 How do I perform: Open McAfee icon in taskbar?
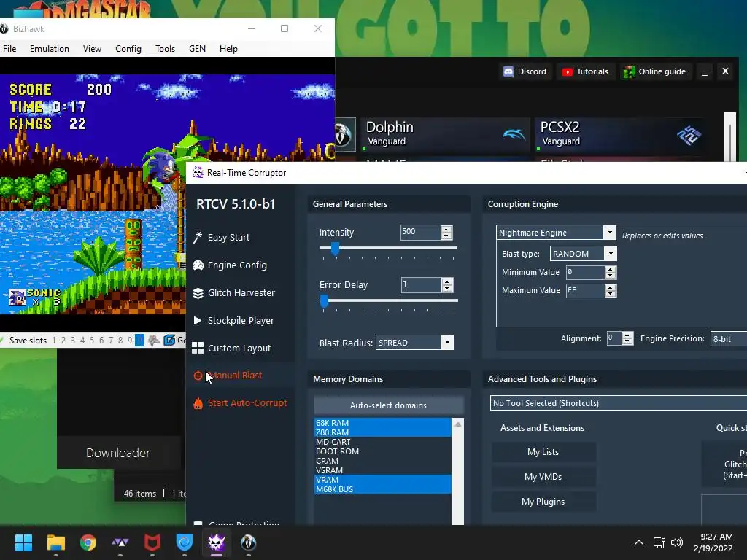pyautogui.click(x=152, y=542)
